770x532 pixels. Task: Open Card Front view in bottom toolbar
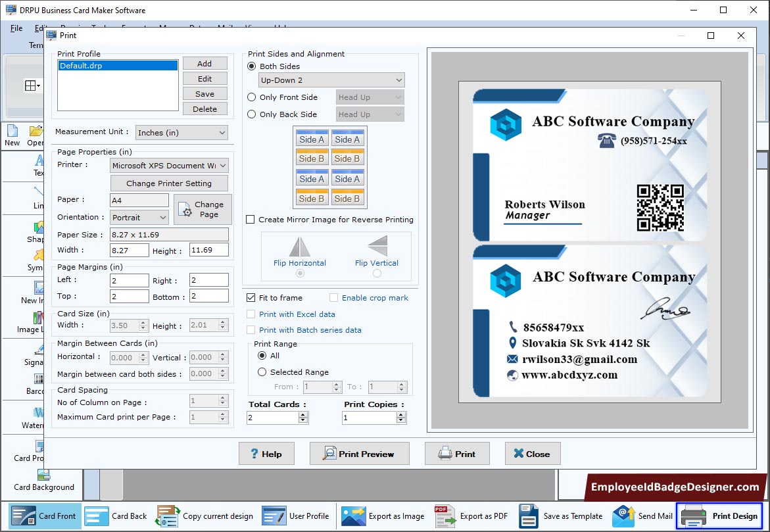[45, 516]
